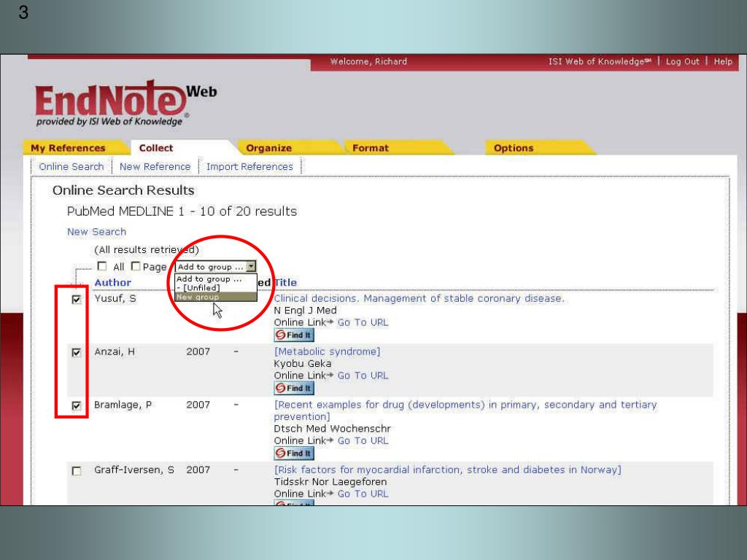Check the Page checkbox
747x560 pixels.
136,266
